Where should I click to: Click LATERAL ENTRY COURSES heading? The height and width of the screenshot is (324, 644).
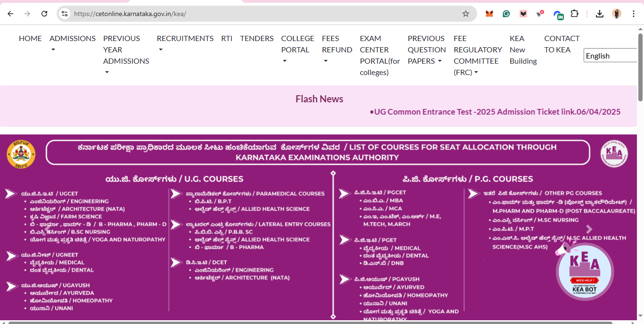click(258, 224)
